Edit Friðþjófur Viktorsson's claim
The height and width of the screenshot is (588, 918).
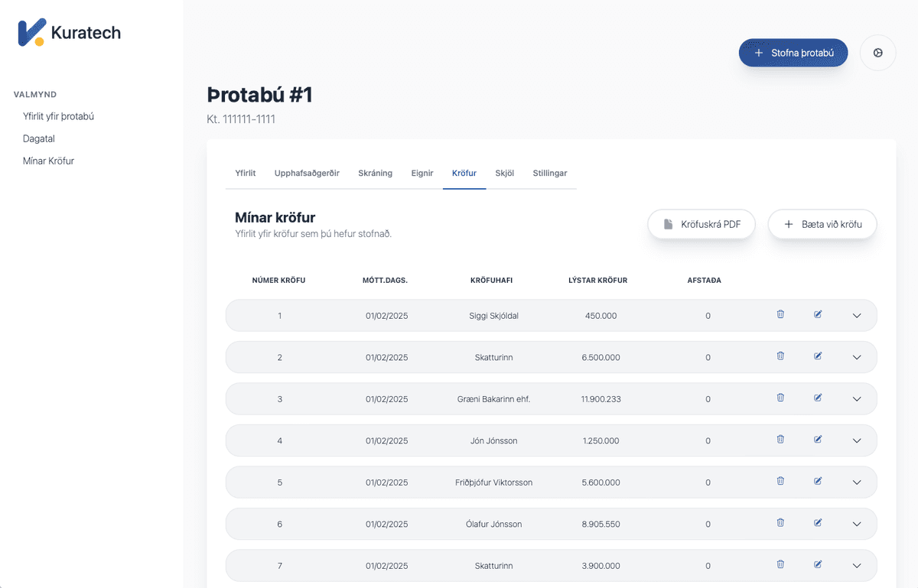pyautogui.click(x=818, y=481)
